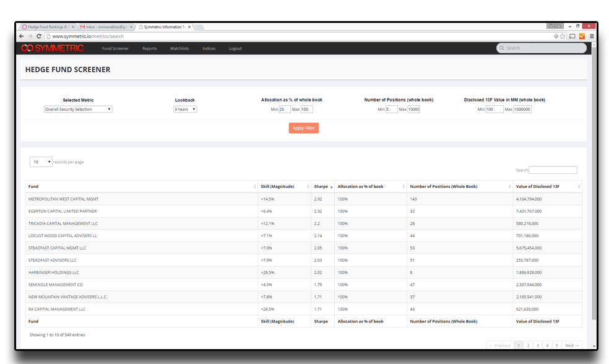Viewport: 609px width, 364px height.
Task: Reload the page with the refresh icon
Action: click(x=39, y=36)
